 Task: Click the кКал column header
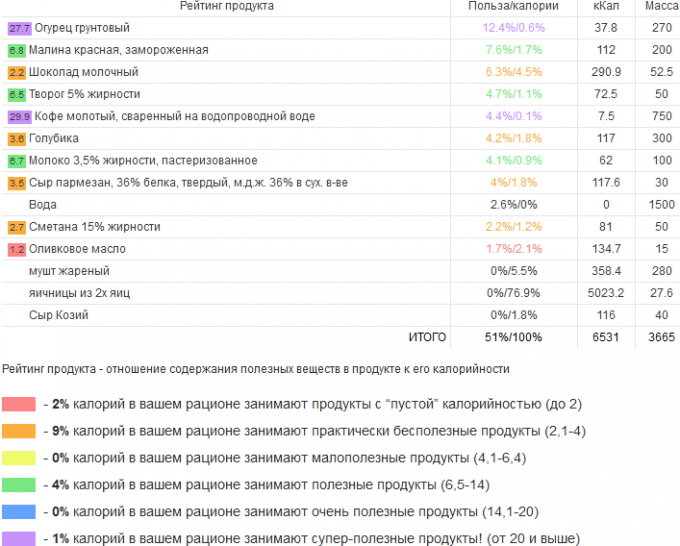click(x=606, y=7)
